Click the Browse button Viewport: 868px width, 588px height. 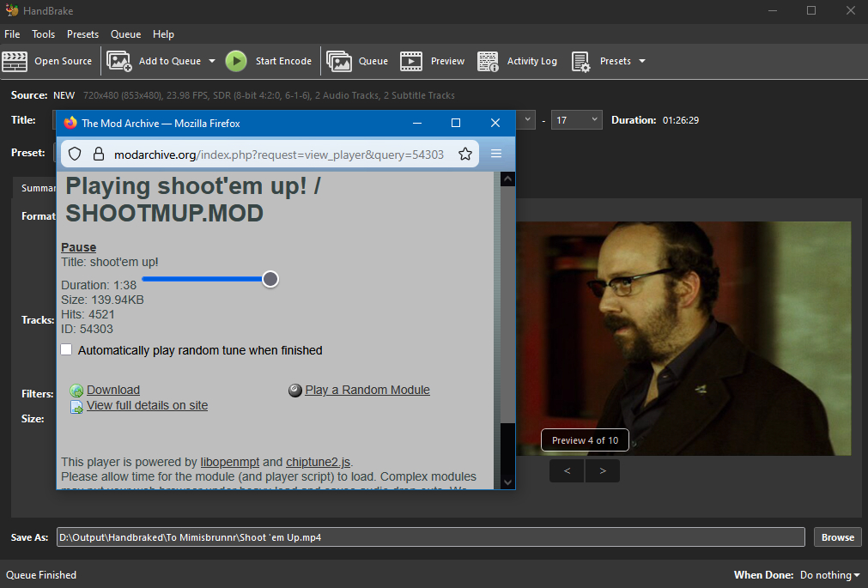pos(837,537)
